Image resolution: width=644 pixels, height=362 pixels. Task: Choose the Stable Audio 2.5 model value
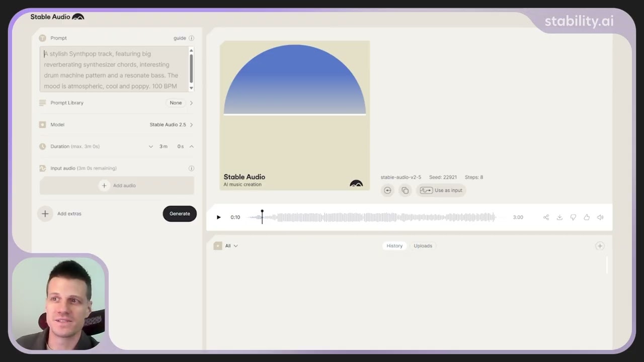[168, 125]
